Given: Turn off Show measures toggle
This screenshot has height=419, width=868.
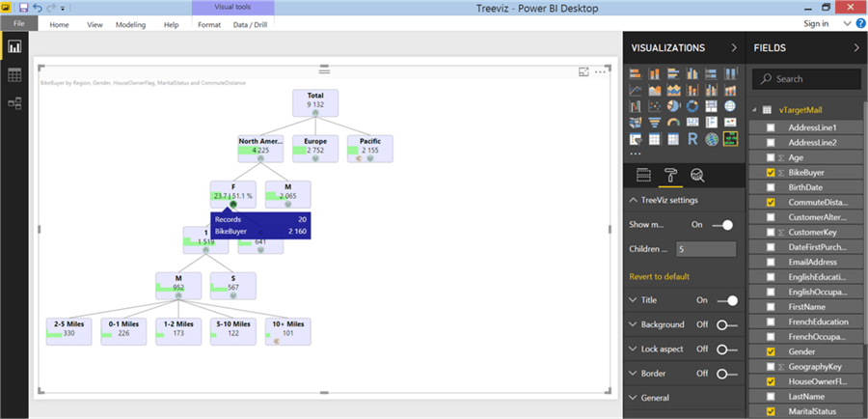Looking at the screenshot, I should tap(722, 225).
